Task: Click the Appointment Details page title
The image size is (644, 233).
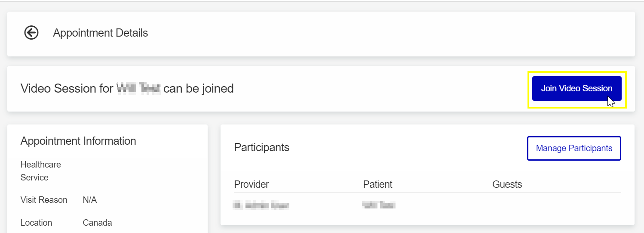Action: click(x=101, y=33)
